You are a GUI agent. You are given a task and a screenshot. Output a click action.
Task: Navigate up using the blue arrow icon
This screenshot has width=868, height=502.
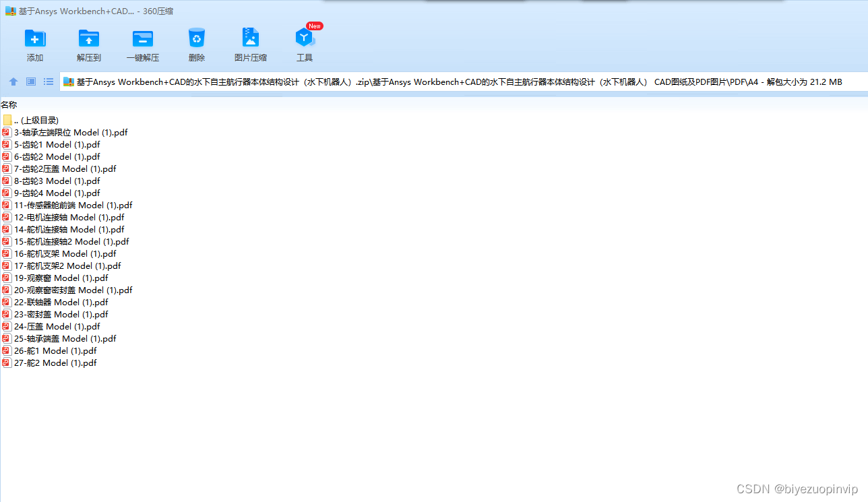coord(13,81)
